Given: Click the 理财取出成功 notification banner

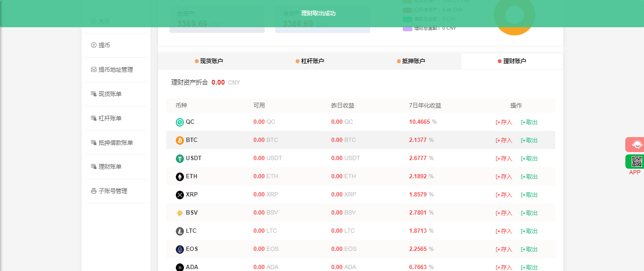Looking at the screenshot, I should coord(322,13).
